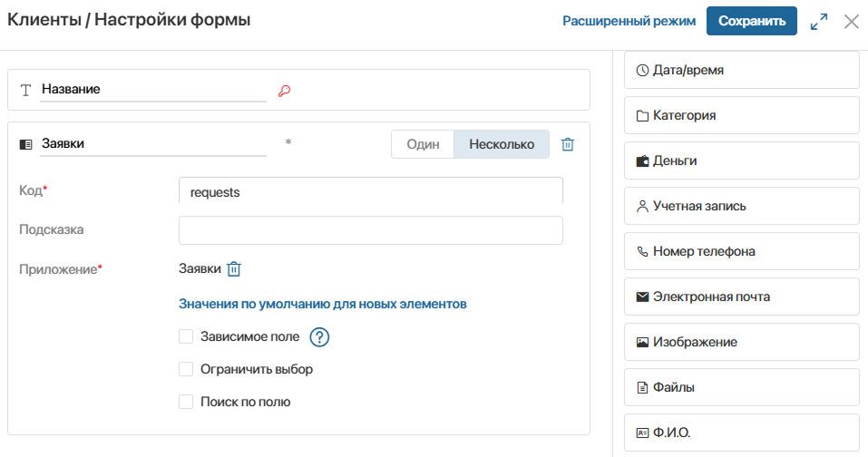This screenshot has height=457, width=868.
Task: Click the red key icon next to Название
Action: tap(284, 91)
